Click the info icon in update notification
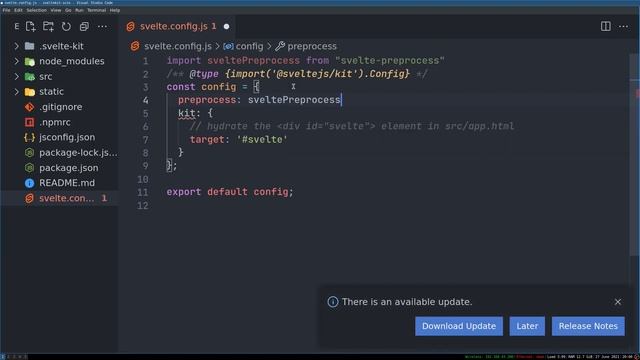The height and width of the screenshot is (360, 640). [333, 302]
